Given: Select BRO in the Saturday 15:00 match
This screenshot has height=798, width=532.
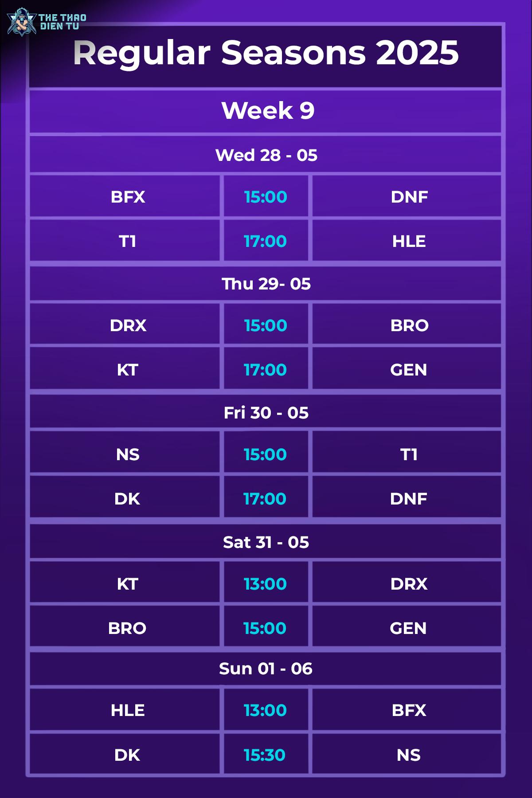Looking at the screenshot, I should pyautogui.click(x=127, y=628).
